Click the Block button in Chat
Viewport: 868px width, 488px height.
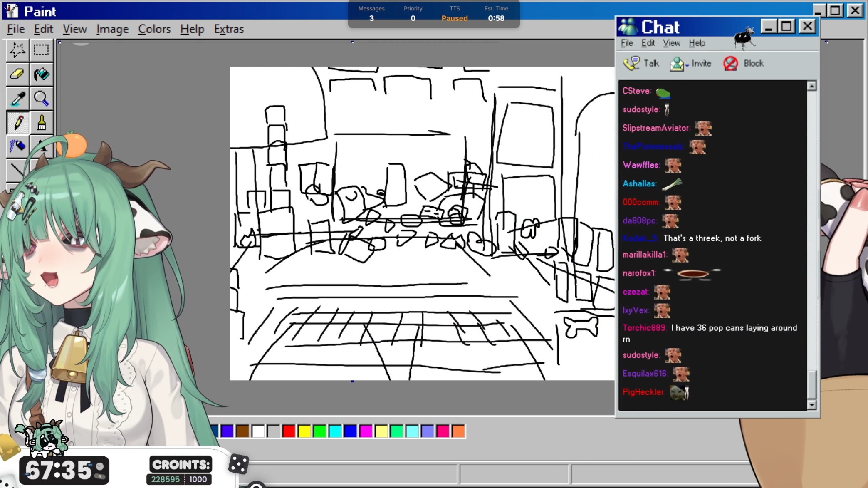[x=744, y=63]
